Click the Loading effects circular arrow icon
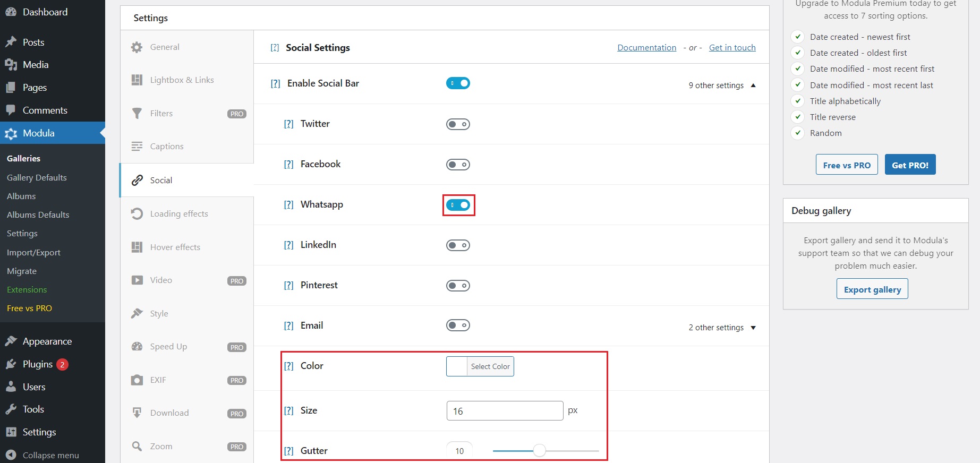This screenshot has height=463, width=980. (137, 214)
